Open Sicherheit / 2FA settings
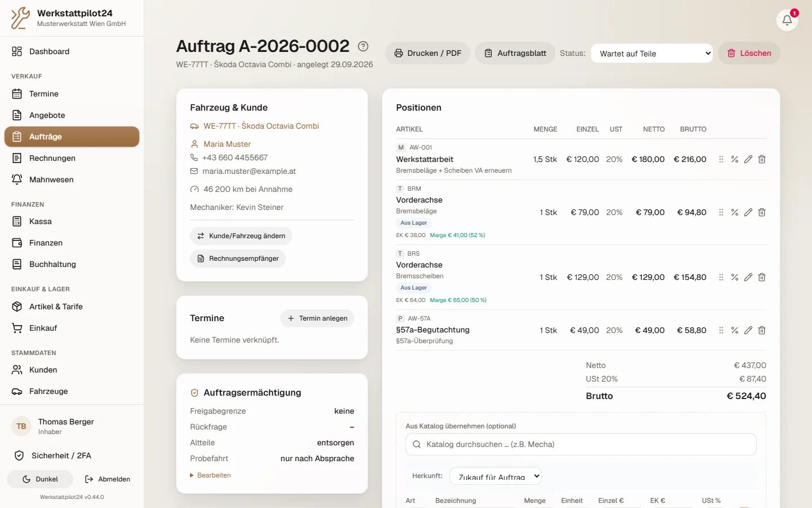The width and height of the screenshot is (812, 508). point(72,456)
